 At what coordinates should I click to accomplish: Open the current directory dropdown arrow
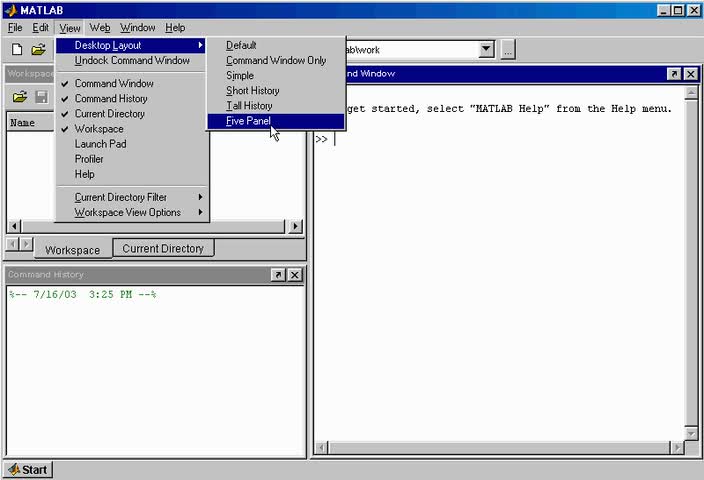[486, 49]
